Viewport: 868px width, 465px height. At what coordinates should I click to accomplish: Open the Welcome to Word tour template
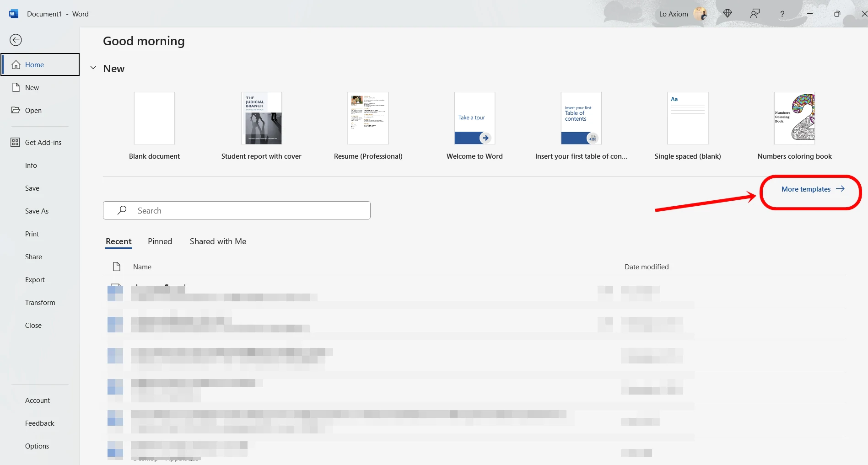(x=474, y=126)
